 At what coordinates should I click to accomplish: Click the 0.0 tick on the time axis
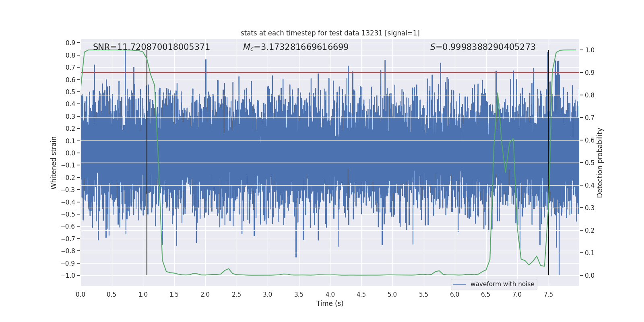[x=80, y=294]
